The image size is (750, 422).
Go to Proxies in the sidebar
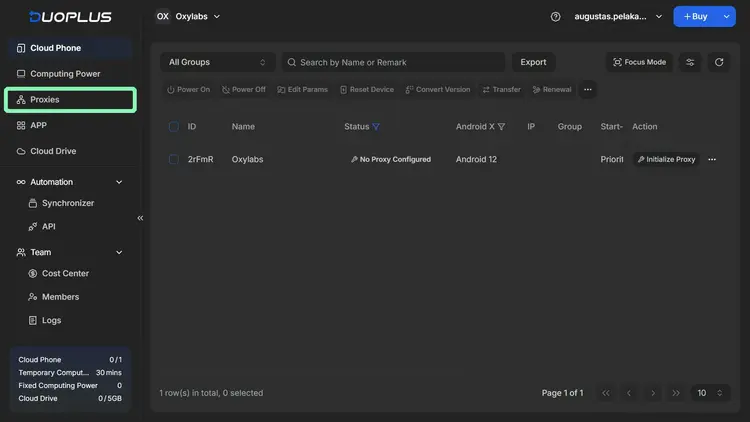(x=70, y=100)
